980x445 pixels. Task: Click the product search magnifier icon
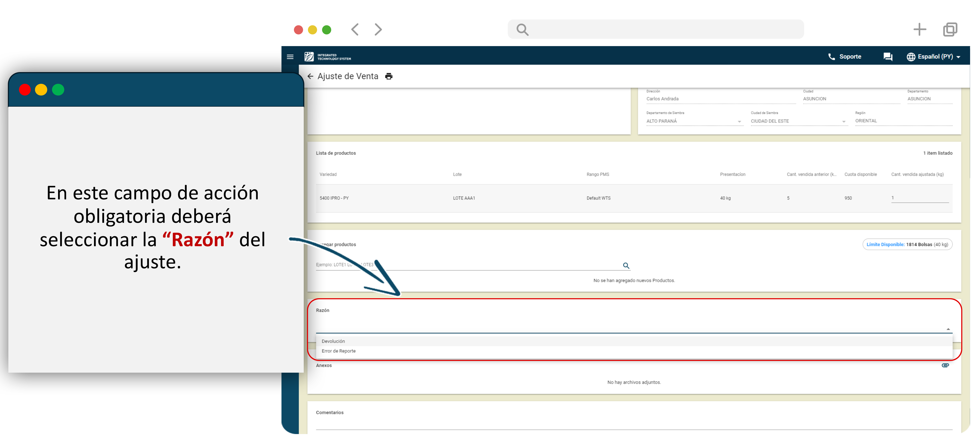[x=626, y=266]
